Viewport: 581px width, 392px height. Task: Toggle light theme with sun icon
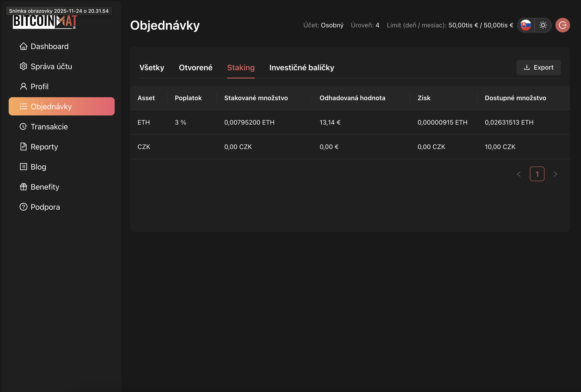[x=543, y=25]
